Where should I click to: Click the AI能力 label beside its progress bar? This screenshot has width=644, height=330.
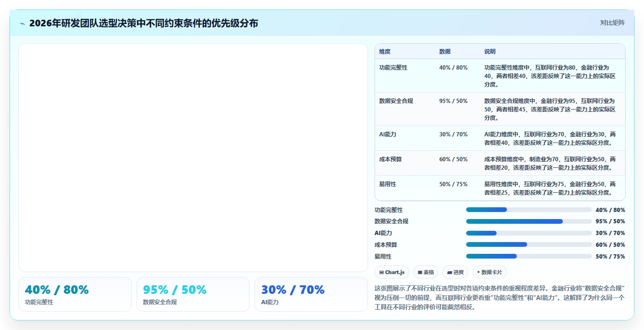[x=383, y=233]
